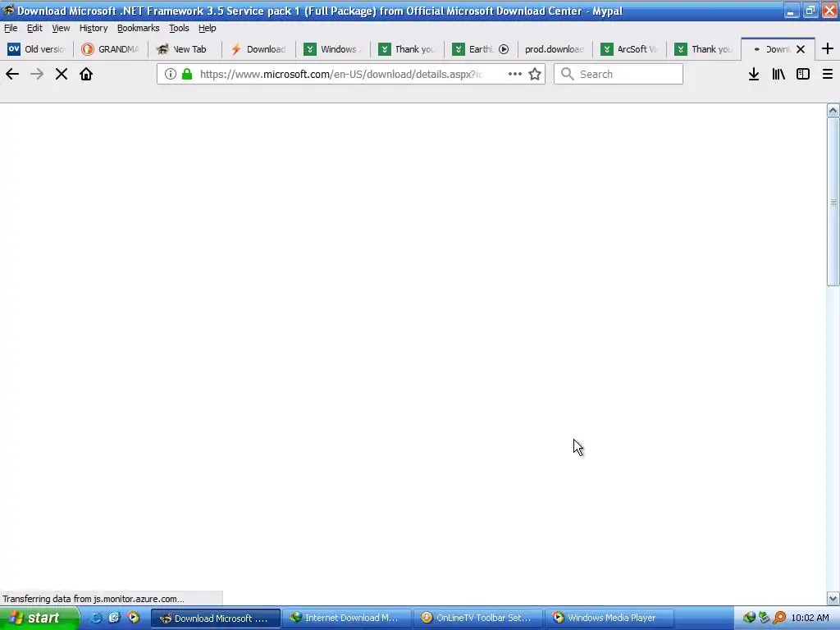Switch to the Old version tab
The image size is (840, 630).
pyautogui.click(x=36, y=49)
